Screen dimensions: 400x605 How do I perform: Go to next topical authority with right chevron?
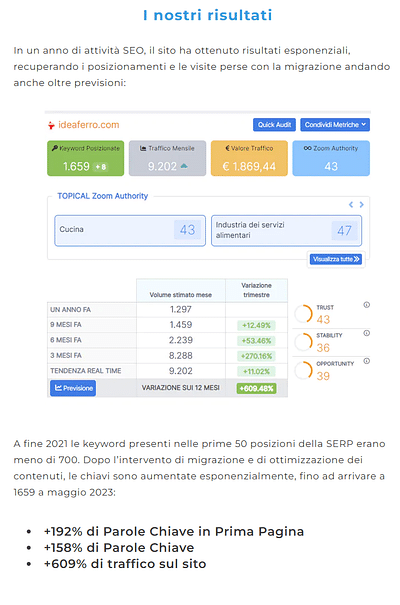361,204
